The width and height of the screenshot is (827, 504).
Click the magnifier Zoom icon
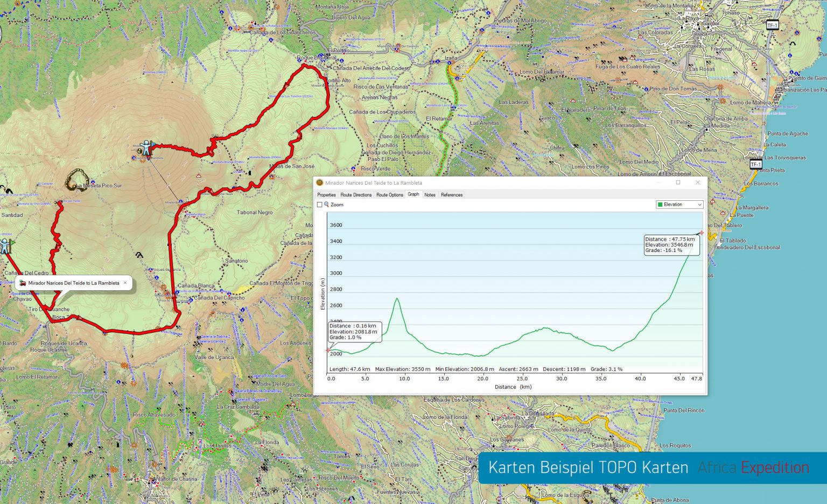(326, 205)
